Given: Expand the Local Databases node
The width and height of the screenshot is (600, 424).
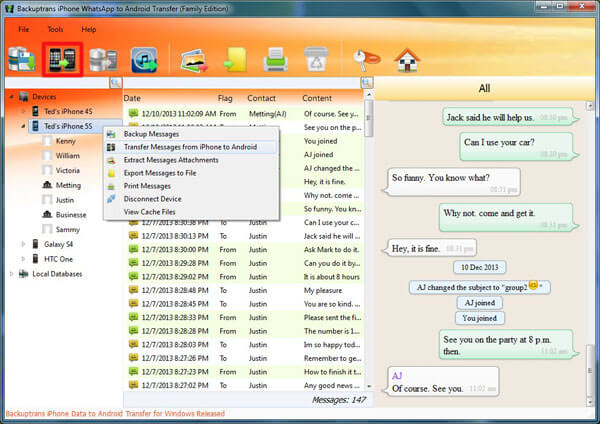Looking at the screenshot, I should (11, 273).
